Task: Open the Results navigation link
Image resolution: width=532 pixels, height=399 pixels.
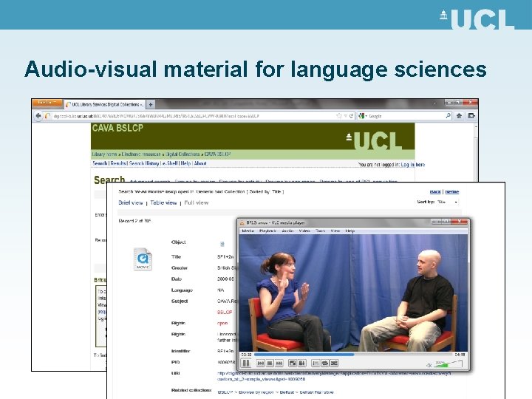Action: coord(118,163)
